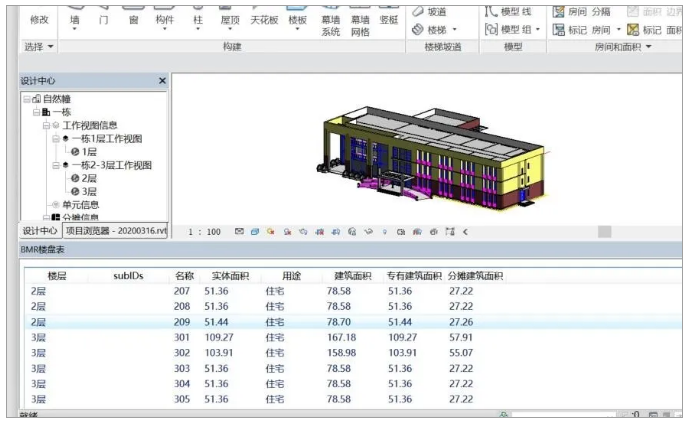Click the Model Group (模型 组) icon
Screen dimensions: 690x423
pyautogui.click(x=491, y=29)
